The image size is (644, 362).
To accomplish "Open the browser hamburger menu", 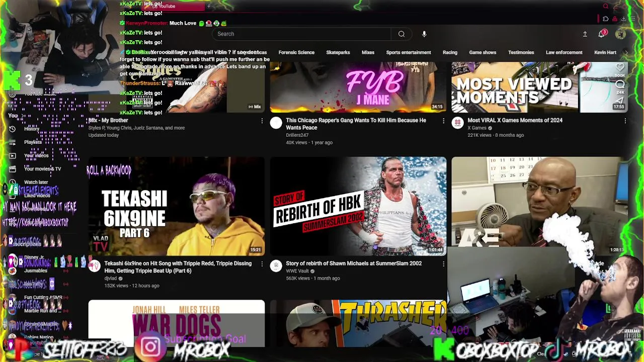I will [x=632, y=19].
